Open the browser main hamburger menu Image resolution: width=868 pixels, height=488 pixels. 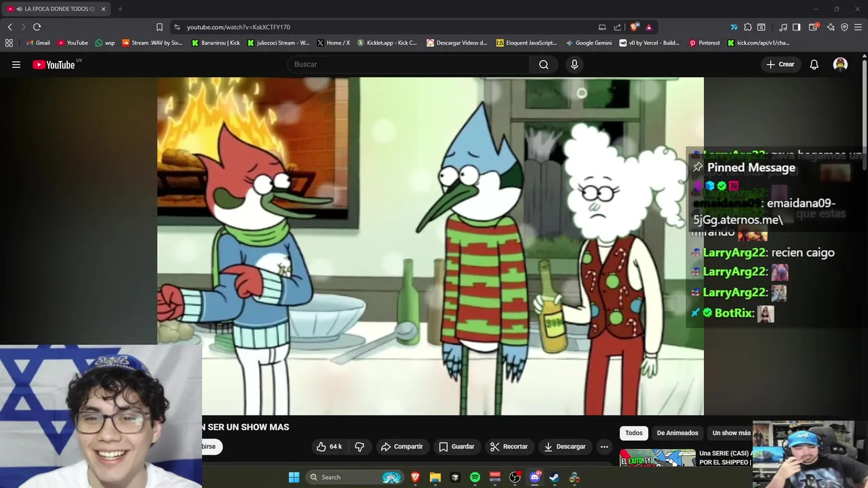(858, 27)
